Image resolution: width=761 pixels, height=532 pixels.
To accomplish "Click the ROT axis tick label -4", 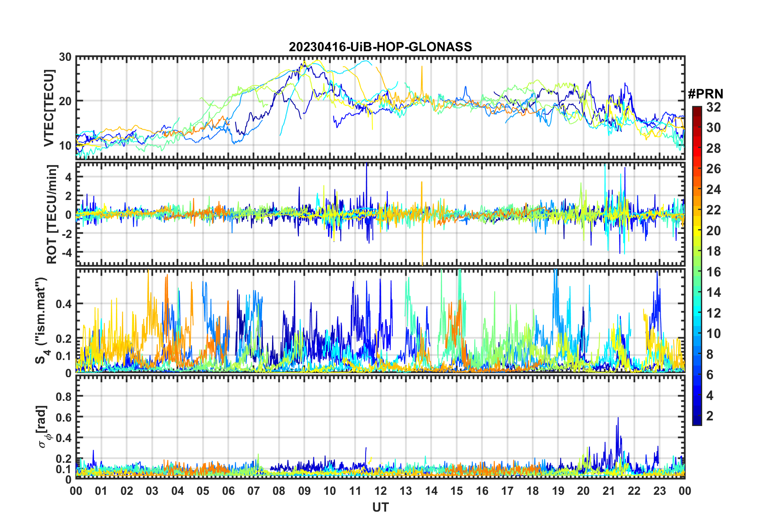I will (66, 252).
